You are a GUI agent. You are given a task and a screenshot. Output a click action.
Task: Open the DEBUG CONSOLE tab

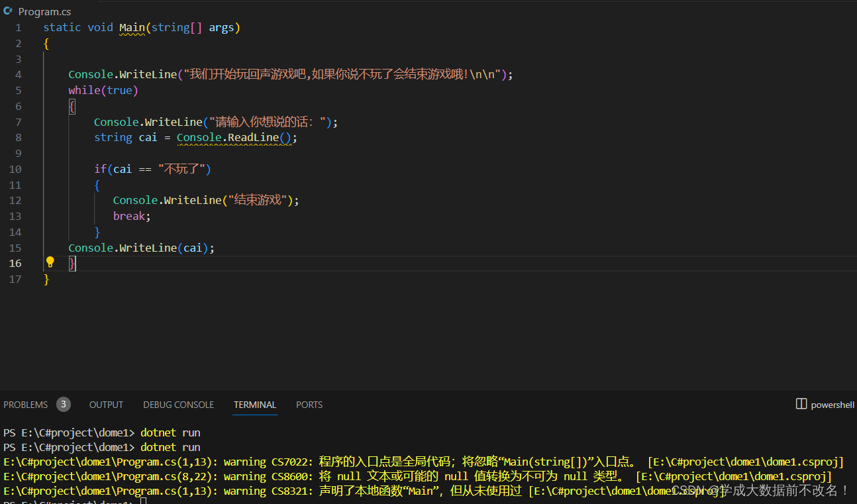[x=178, y=404]
